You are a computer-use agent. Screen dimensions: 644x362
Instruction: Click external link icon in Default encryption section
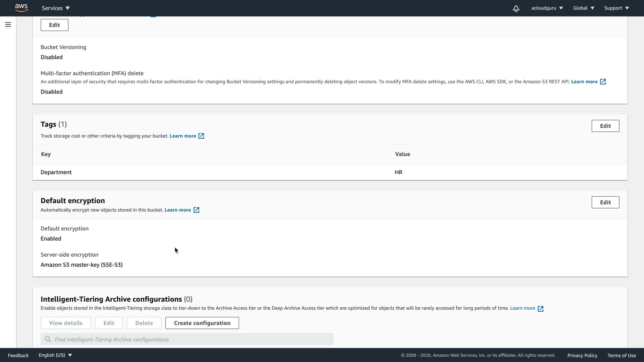click(x=196, y=210)
